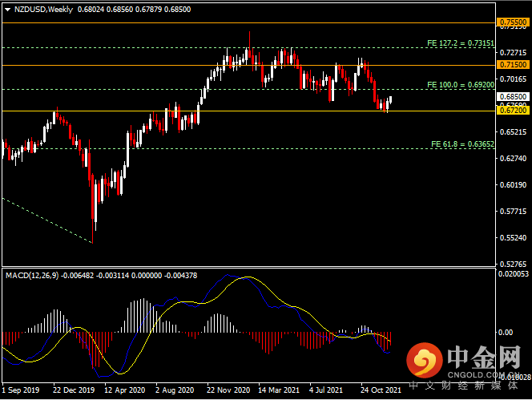Click the 0.60190 price axis value
532x400 pixels.
(x=514, y=184)
